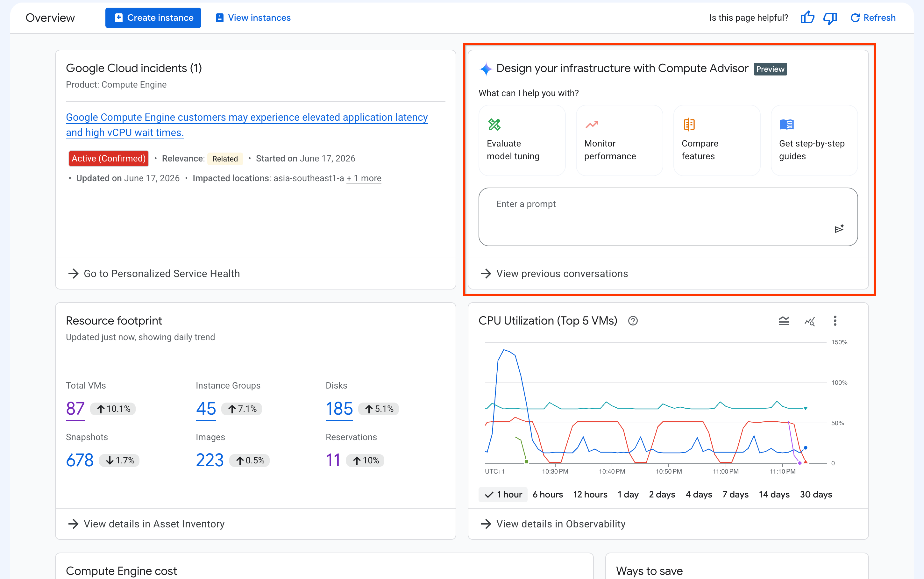This screenshot has height=579, width=924.
Task: Click the Instance Groups 7.1% trend chip
Action: [x=242, y=409]
